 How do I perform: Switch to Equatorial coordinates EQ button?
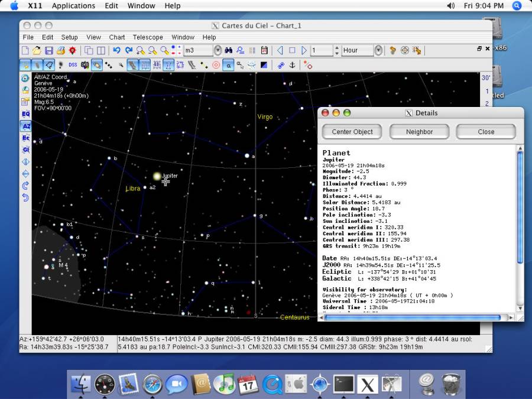pyautogui.click(x=26, y=114)
